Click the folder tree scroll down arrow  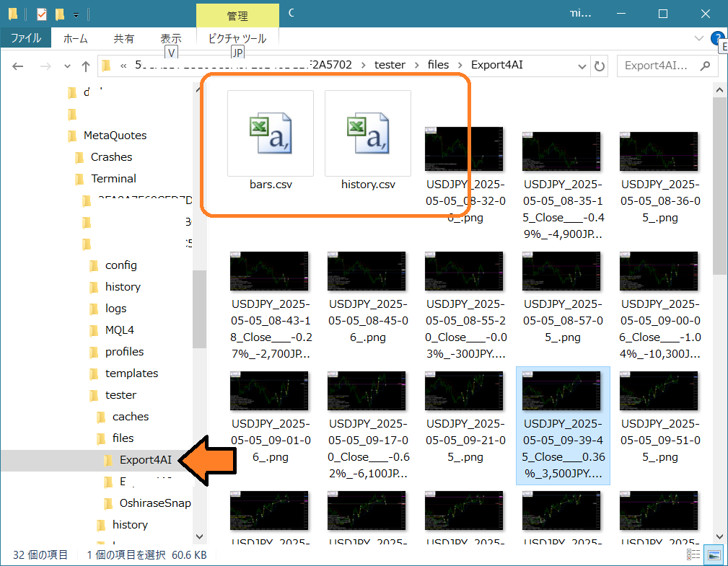coord(200,536)
